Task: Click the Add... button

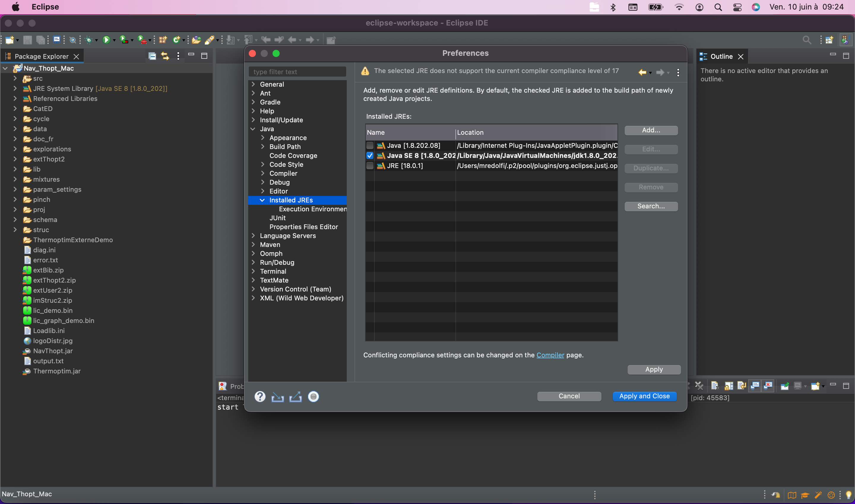Action: tap(651, 130)
